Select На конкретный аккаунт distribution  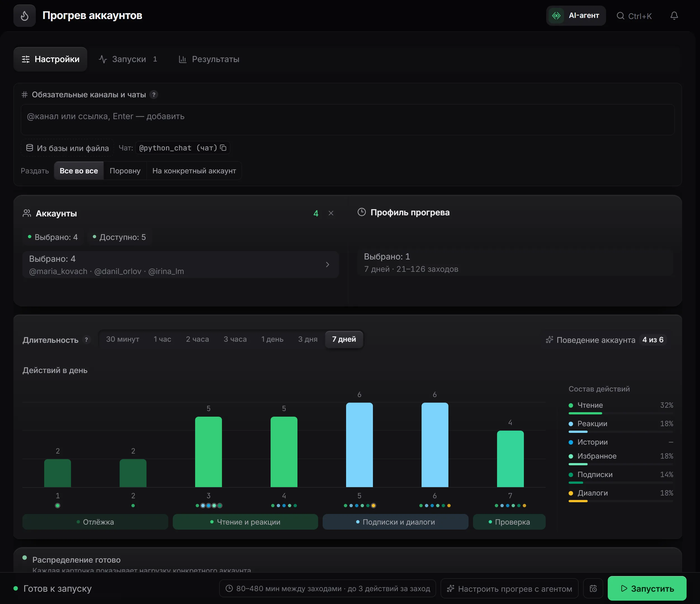(x=194, y=171)
